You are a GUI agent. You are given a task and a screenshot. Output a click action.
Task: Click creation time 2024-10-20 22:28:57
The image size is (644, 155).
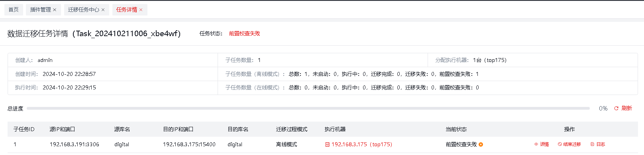pyautogui.click(x=69, y=74)
